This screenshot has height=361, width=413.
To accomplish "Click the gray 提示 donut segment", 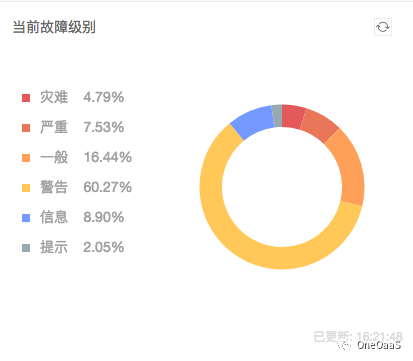I will pos(277,116).
